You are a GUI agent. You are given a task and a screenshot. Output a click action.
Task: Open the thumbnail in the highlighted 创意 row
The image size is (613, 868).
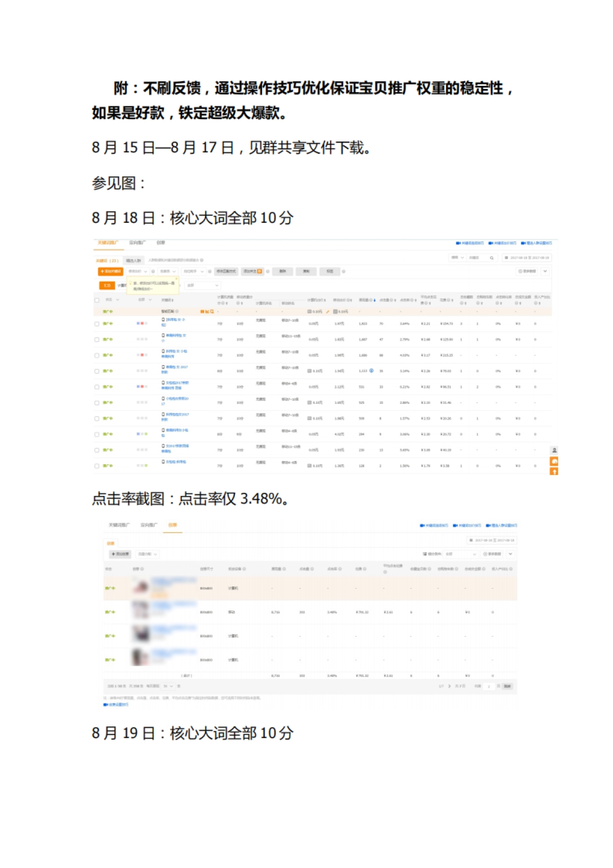click(140, 587)
